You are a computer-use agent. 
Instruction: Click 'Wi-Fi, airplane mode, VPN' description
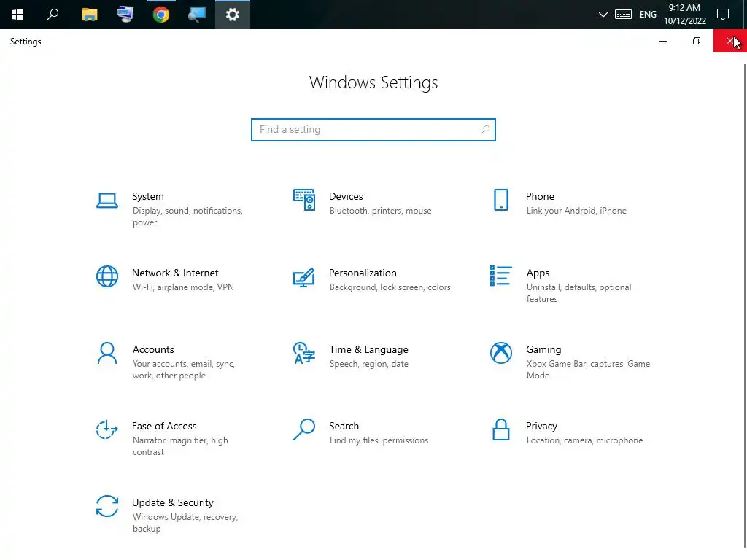(183, 287)
